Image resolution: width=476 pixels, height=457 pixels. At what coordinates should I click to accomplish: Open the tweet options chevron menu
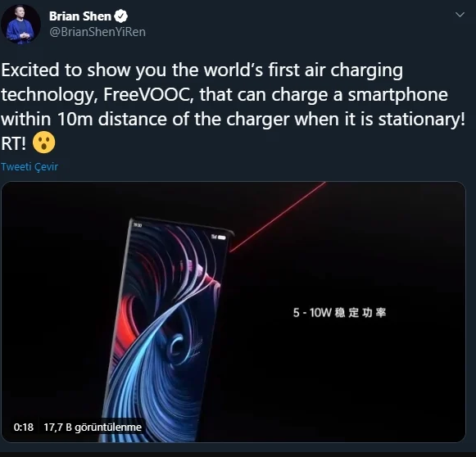[x=460, y=14]
